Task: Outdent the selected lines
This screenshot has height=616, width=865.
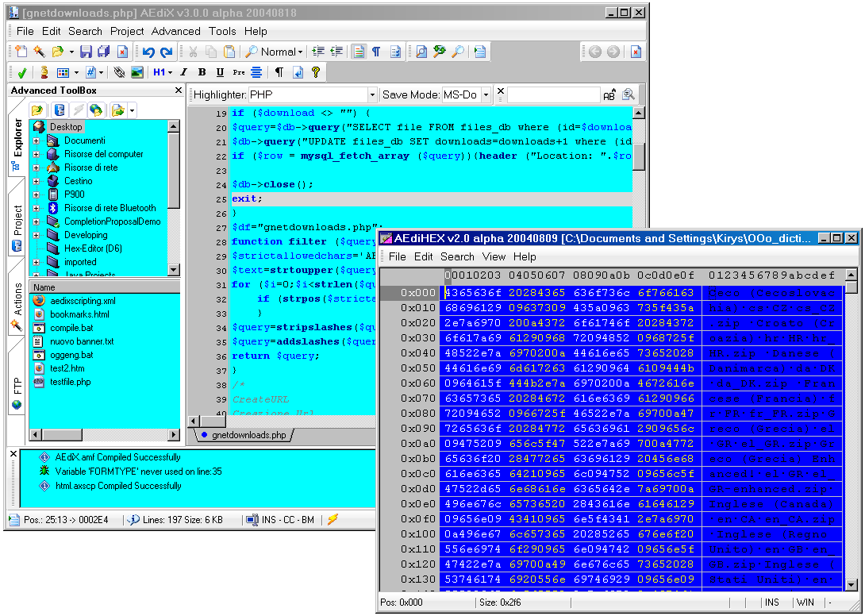Action: (x=336, y=52)
